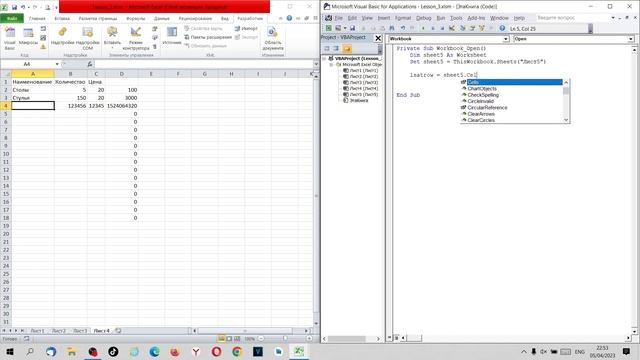Open the Файл tab in Excel

coord(12,18)
